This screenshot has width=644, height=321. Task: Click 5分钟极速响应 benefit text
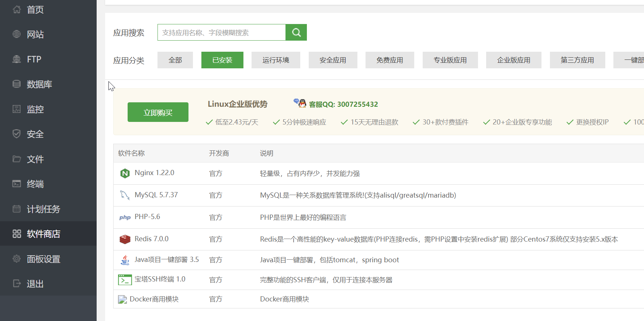[x=304, y=122]
